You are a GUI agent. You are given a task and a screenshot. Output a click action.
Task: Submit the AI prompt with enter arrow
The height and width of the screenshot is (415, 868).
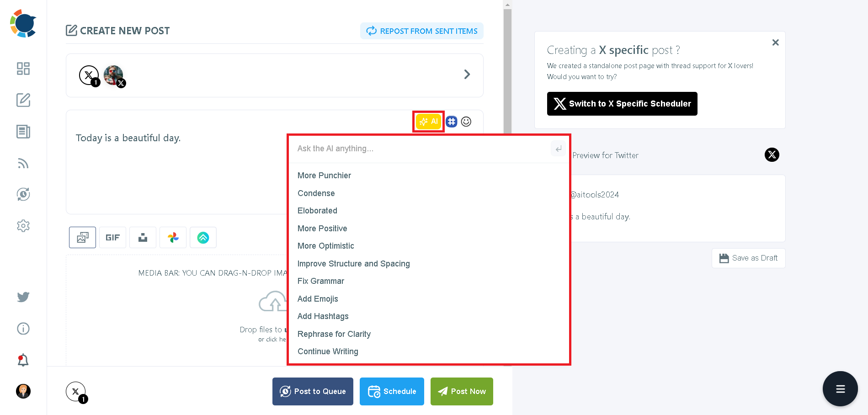click(x=558, y=148)
